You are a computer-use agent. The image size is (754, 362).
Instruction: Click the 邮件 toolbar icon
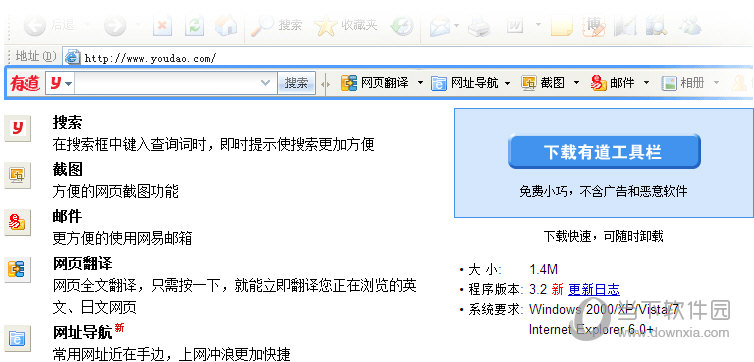(x=599, y=83)
